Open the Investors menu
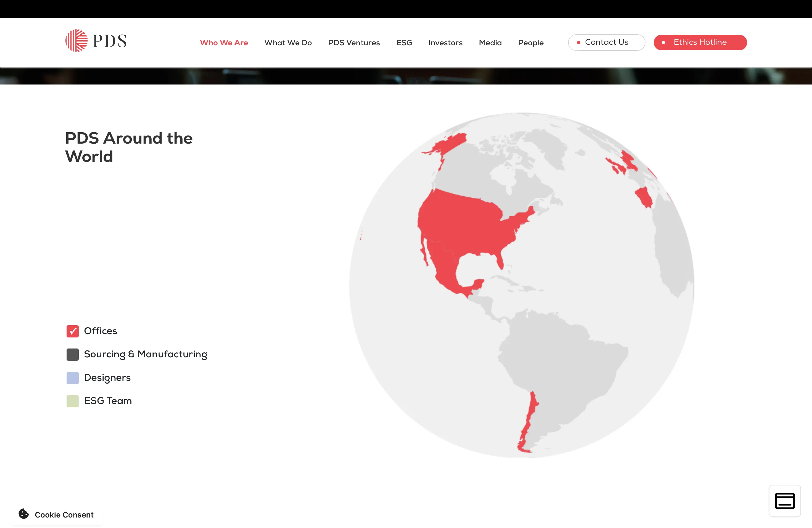Image resolution: width=812 pixels, height=528 pixels. [445, 43]
